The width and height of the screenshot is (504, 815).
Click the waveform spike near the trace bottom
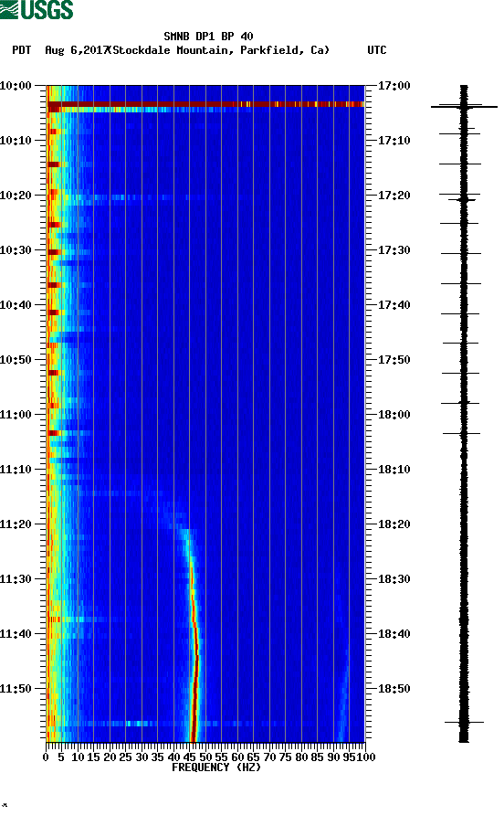[464, 722]
